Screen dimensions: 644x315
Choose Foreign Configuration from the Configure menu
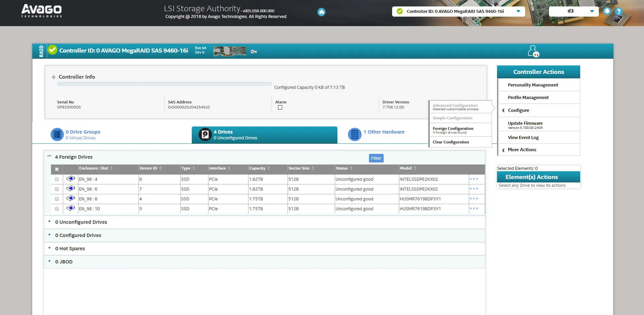(x=453, y=130)
